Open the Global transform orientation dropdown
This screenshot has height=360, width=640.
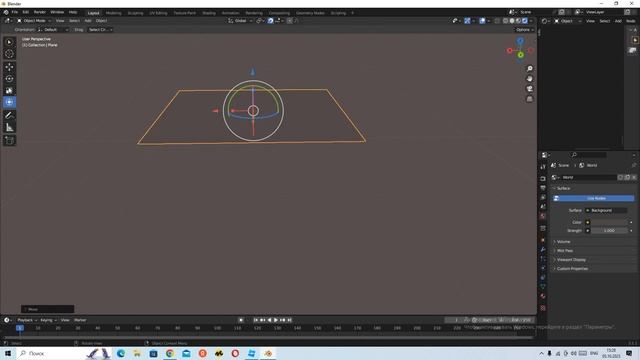[240, 21]
